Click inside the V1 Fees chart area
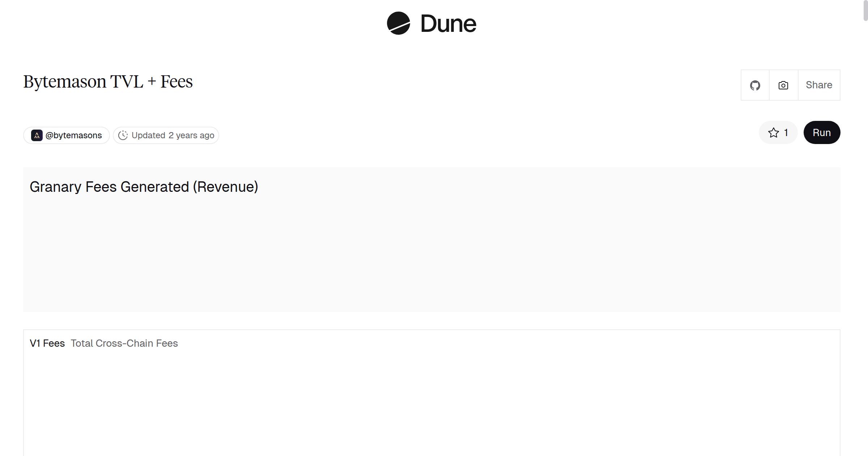This screenshot has width=868, height=456. click(431, 405)
